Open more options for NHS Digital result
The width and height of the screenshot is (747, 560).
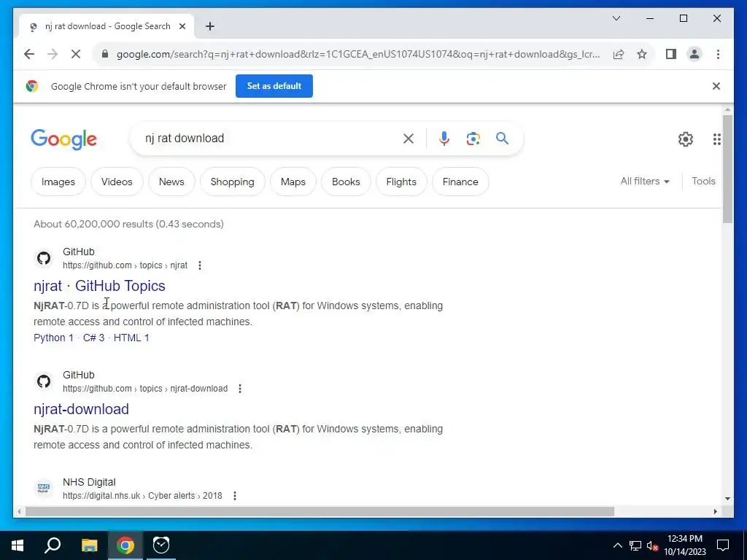pos(234,496)
